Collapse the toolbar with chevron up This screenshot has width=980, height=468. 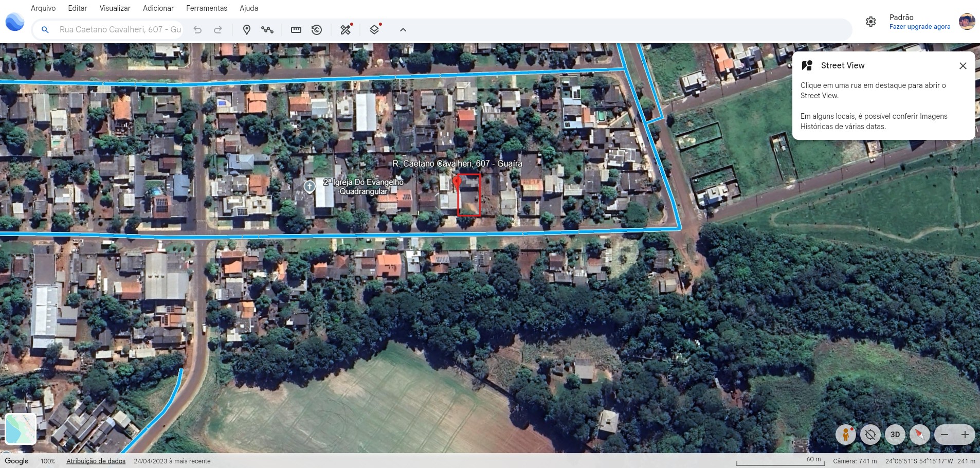(x=403, y=30)
